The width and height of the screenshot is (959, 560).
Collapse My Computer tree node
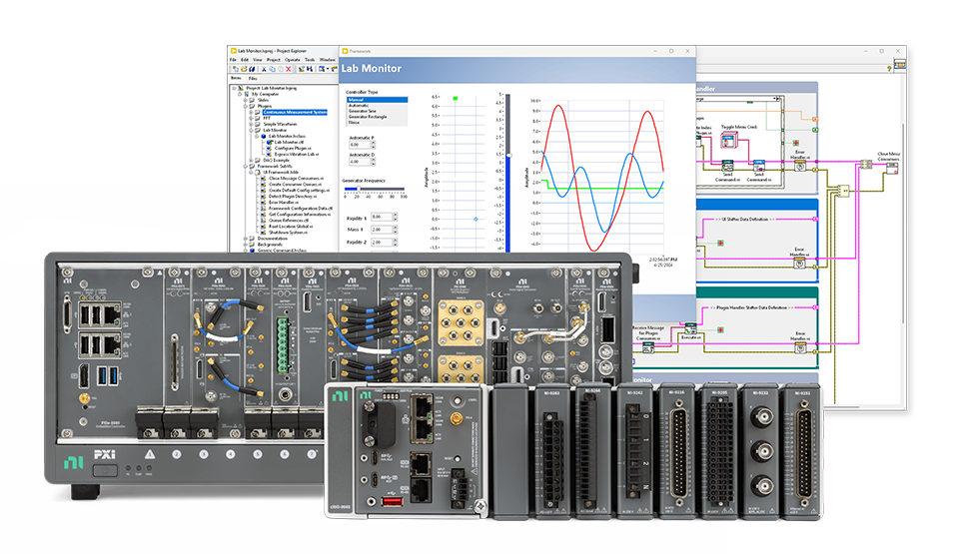tap(240, 94)
